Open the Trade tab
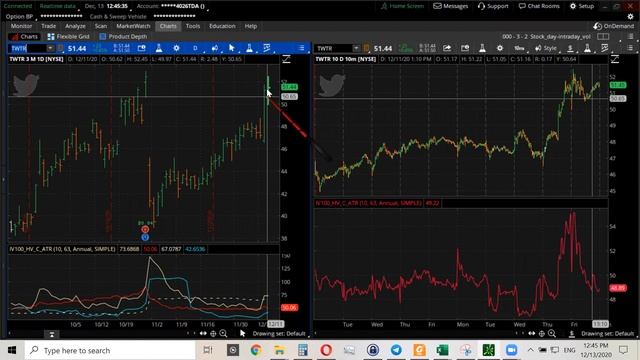Screen dimensions: 640x360 point(49,26)
